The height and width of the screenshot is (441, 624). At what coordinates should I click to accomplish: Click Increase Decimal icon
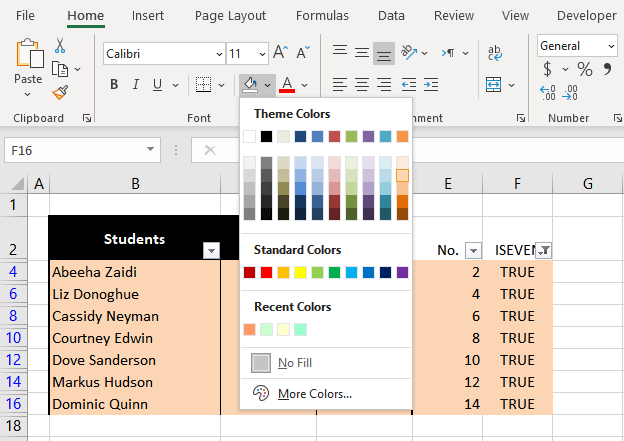tap(548, 93)
